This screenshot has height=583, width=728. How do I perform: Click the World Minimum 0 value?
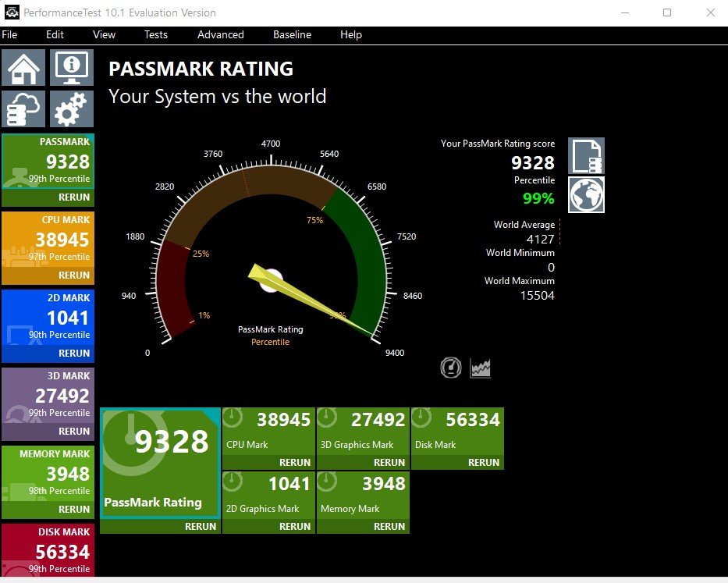click(551, 268)
